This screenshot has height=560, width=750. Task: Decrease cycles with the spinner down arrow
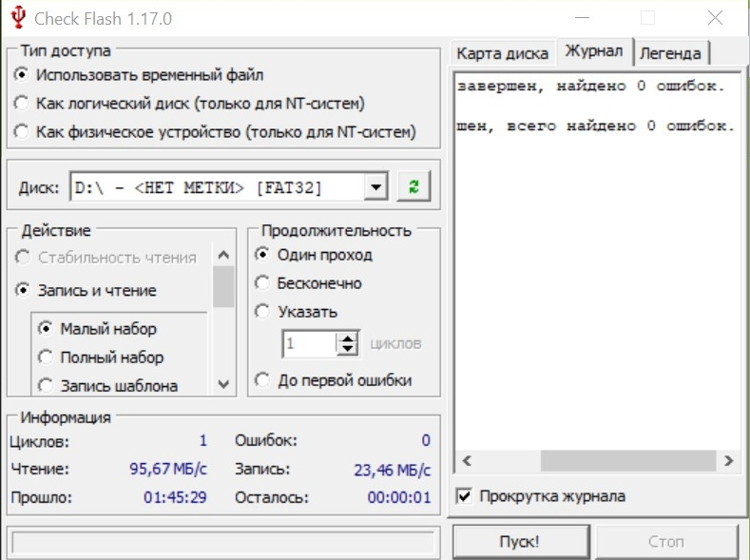coord(348,350)
